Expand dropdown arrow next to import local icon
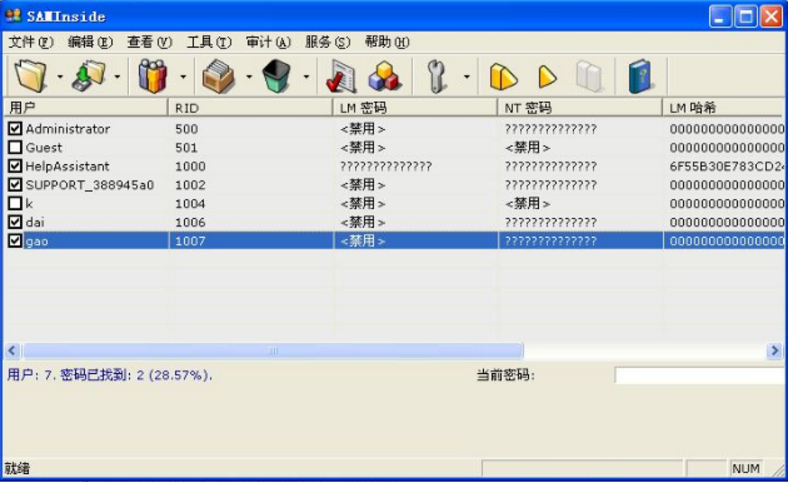The image size is (789, 482). (x=117, y=76)
